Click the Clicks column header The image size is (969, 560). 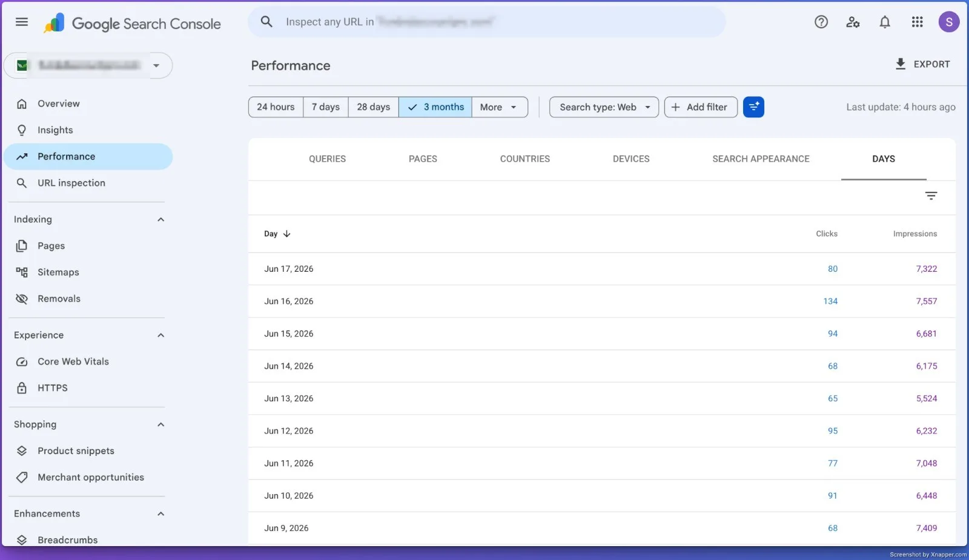click(x=827, y=234)
